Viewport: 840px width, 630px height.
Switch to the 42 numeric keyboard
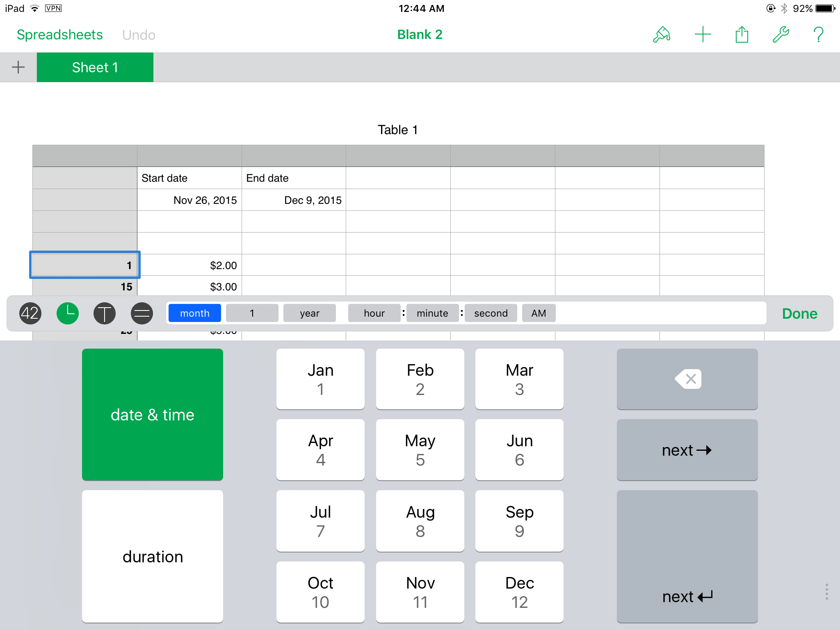point(30,313)
